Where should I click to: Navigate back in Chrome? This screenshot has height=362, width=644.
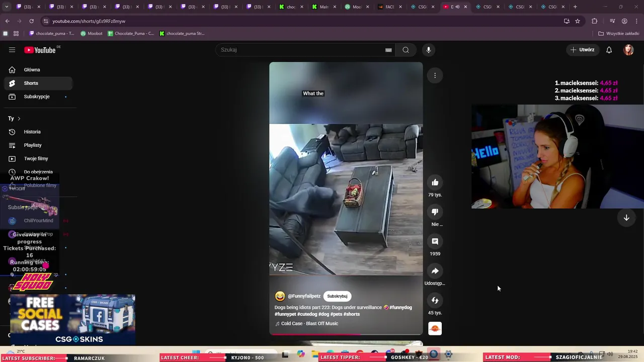click(x=7, y=21)
